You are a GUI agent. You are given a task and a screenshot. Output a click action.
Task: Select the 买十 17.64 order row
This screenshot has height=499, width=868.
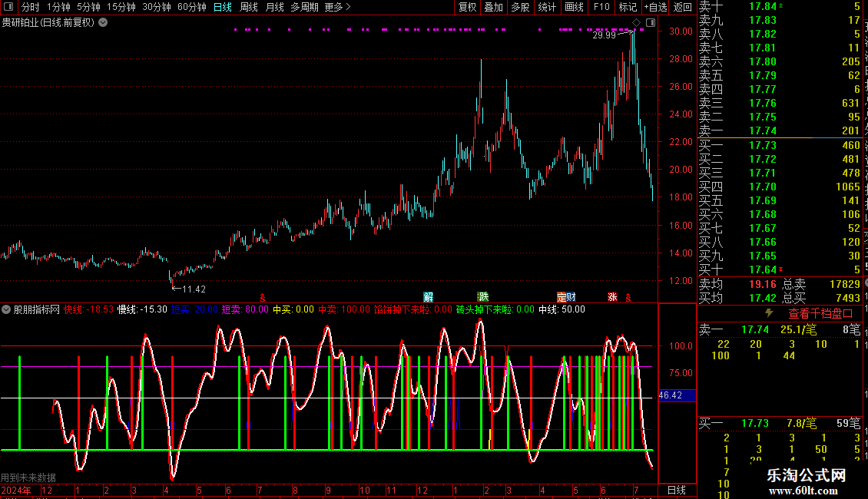pos(780,269)
